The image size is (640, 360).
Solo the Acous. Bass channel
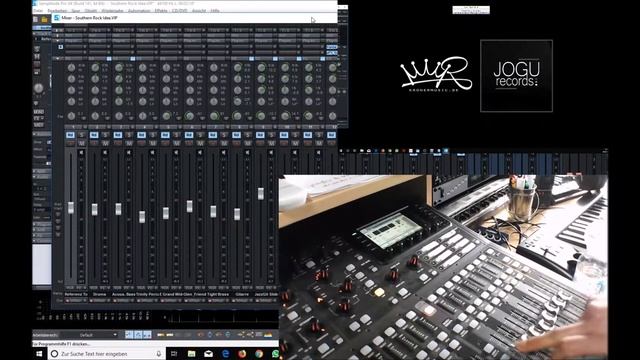point(129,135)
